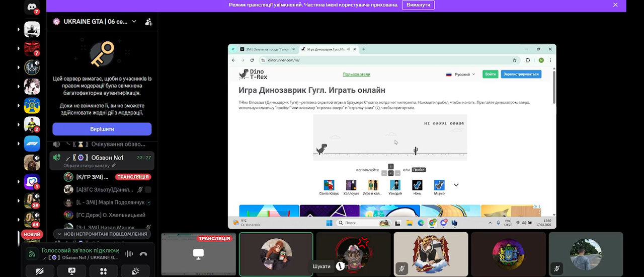This screenshot has width=644, height=277.
Task: Open Windows Start in streamed taskbar
Action: pyautogui.click(x=329, y=223)
